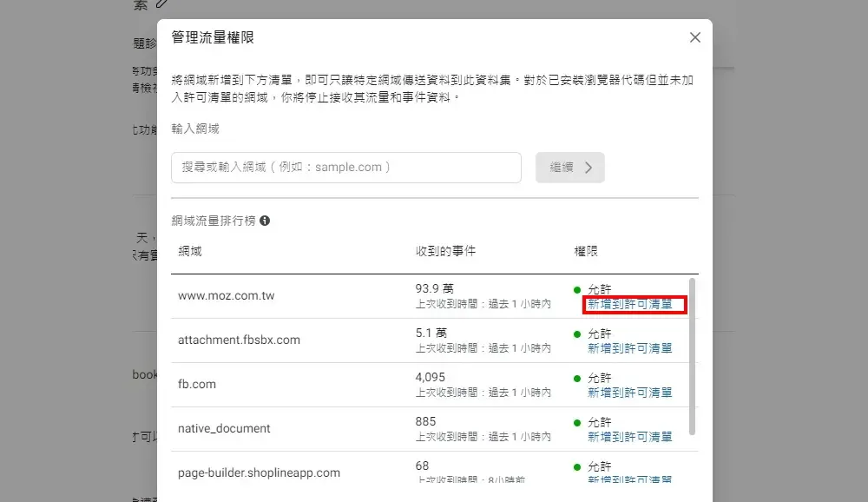868x502 pixels.
Task: Select the attachment.fbsbx.com domain text
Action: coord(239,340)
